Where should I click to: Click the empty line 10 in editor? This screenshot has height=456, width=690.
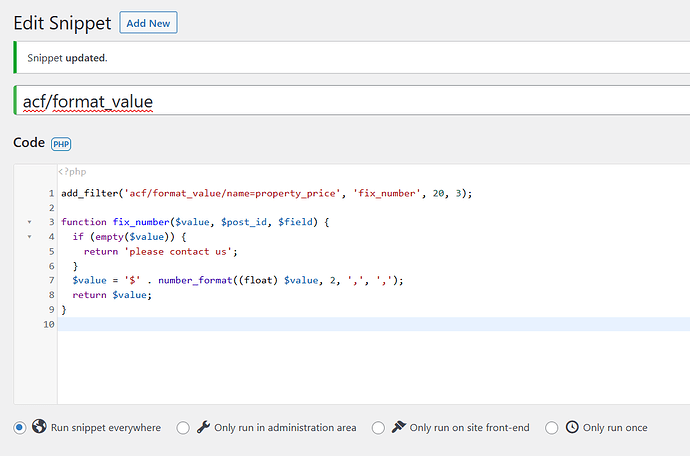[x=373, y=324]
